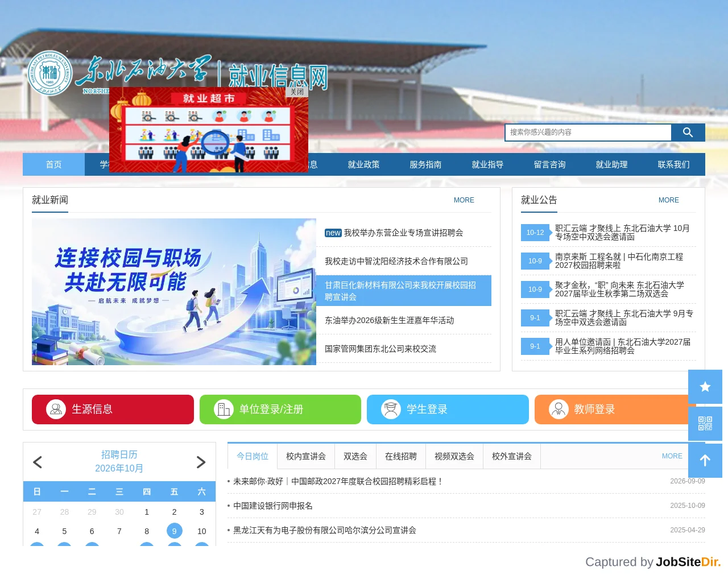Select day 9 in the calendar
Viewport: 728px width, 579px height.
coord(174,531)
